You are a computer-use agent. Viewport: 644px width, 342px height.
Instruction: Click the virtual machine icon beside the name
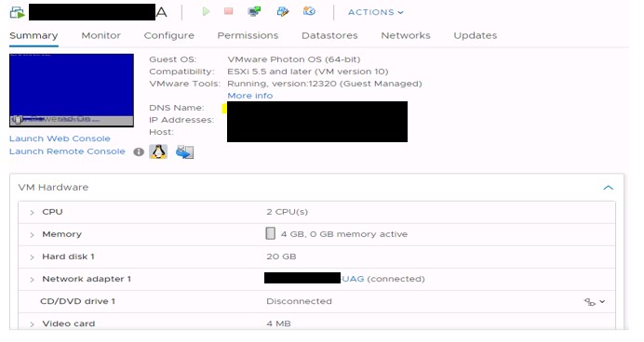pyautogui.click(x=18, y=13)
